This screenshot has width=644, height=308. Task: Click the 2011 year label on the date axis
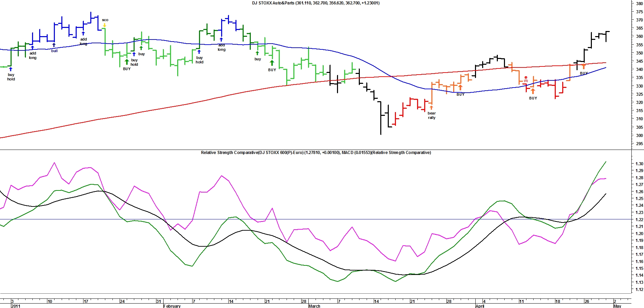click(x=16, y=306)
